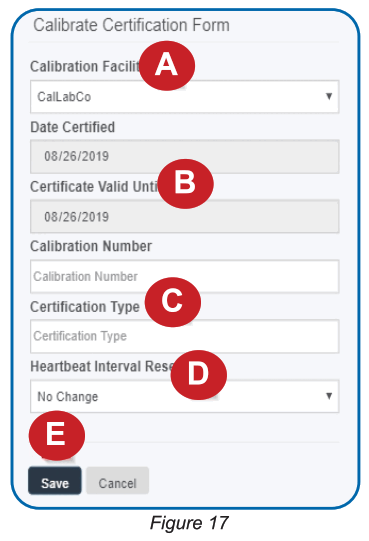Open the Calibration Facility dropdown arrow

(329, 96)
